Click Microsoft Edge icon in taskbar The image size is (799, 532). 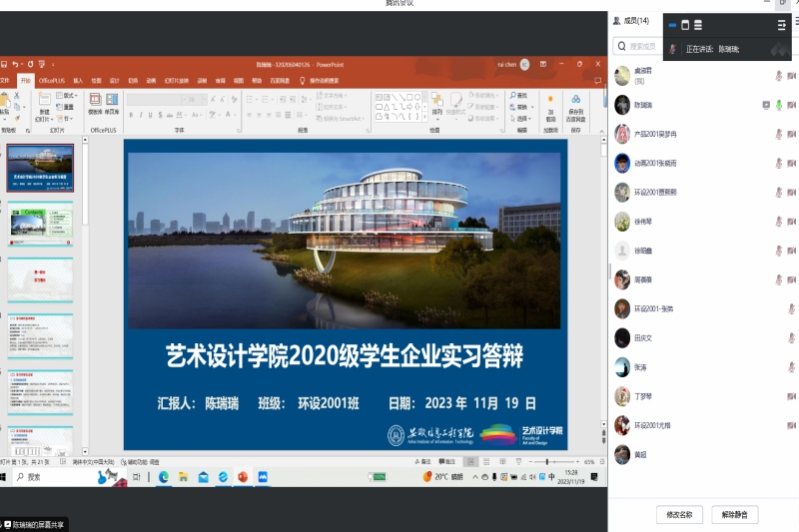(164, 477)
